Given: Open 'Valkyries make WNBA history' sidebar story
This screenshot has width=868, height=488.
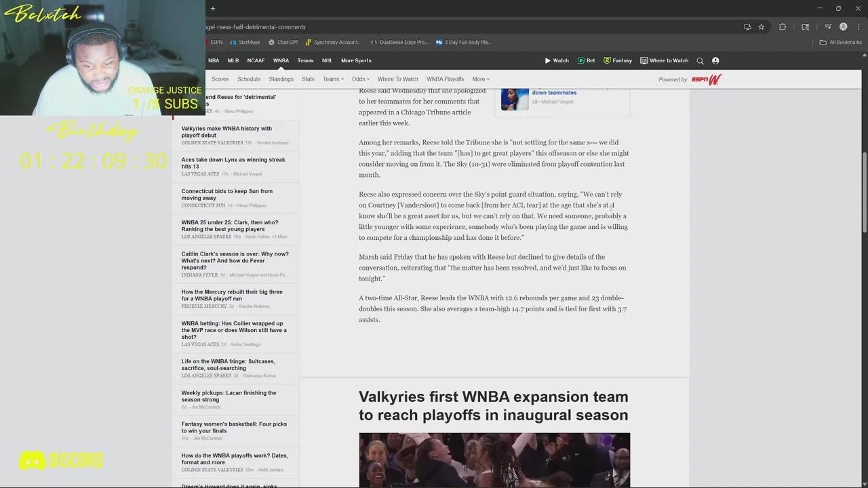Looking at the screenshot, I should (x=234, y=136).
